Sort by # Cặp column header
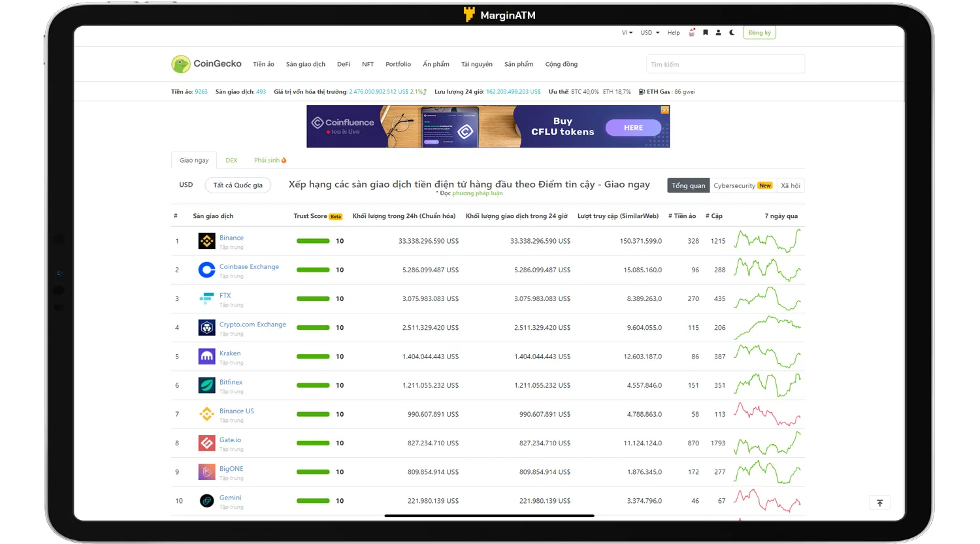980x544 pixels. (713, 216)
